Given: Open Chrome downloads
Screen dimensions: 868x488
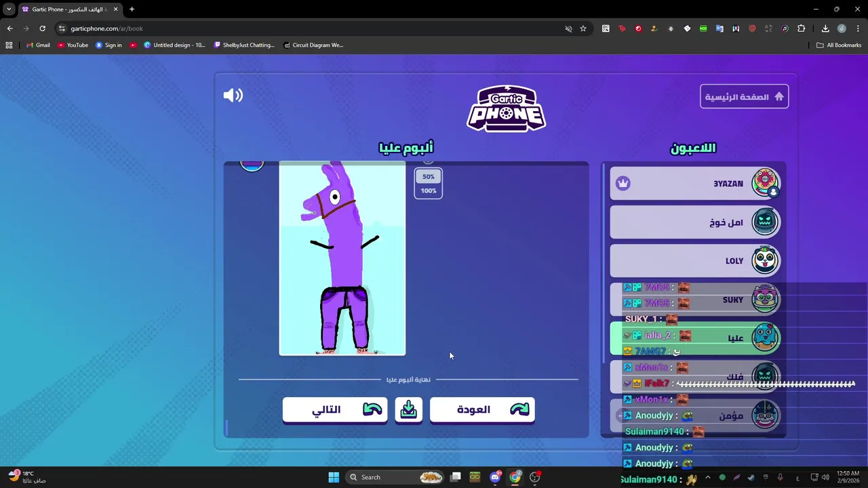Looking at the screenshot, I should (825, 28).
